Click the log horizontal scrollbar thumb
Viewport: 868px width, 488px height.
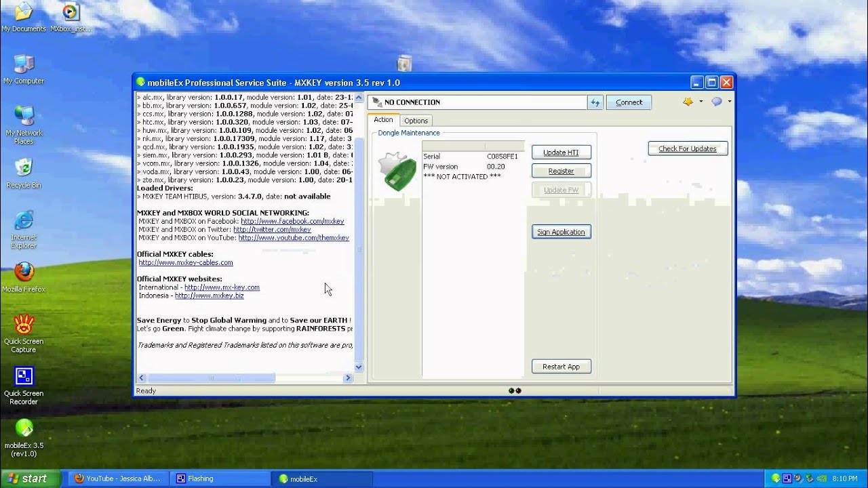[x=211, y=378]
